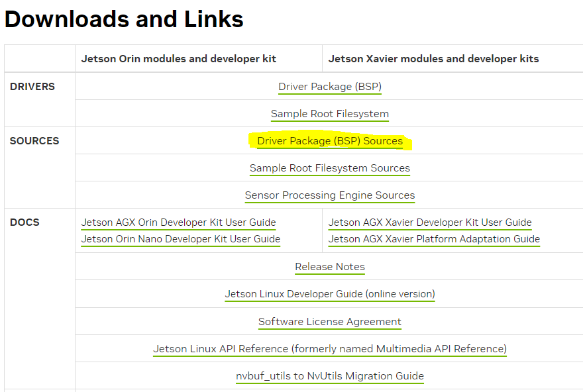
Task: Open the Sample Root Filesystem link
Action: pyautogui.click(x=330, y=114)
